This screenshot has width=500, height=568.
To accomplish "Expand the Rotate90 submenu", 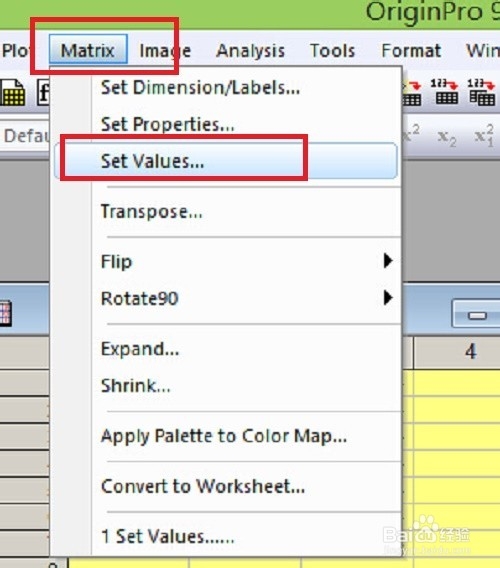I will (x=226, y=298).
